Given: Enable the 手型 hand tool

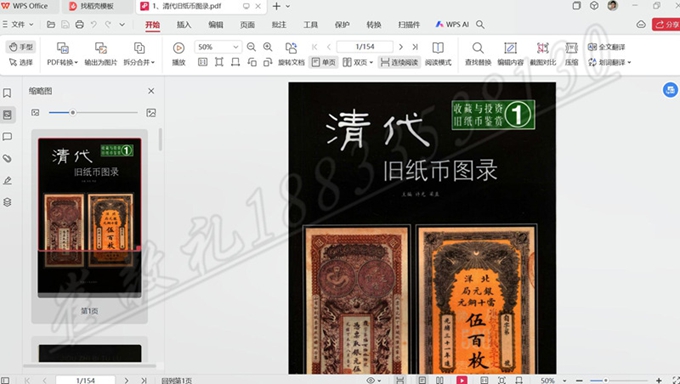Looking at the screenshot, I should point(21,47).
